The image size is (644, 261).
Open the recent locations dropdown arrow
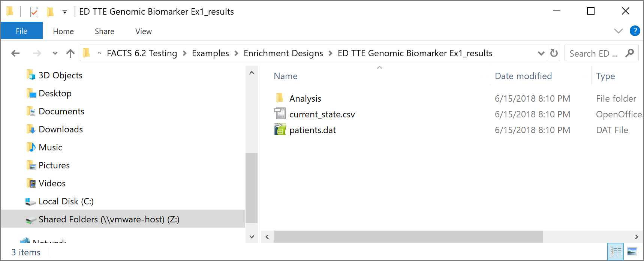pyautogui.click(x=55, y=53)
